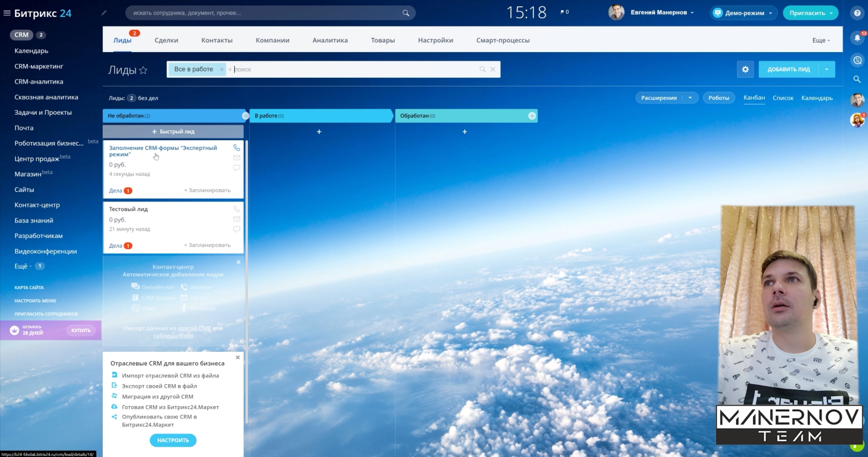Switch the view to Список
Screen dimensions: 868x457
click(x=783, y=98)
